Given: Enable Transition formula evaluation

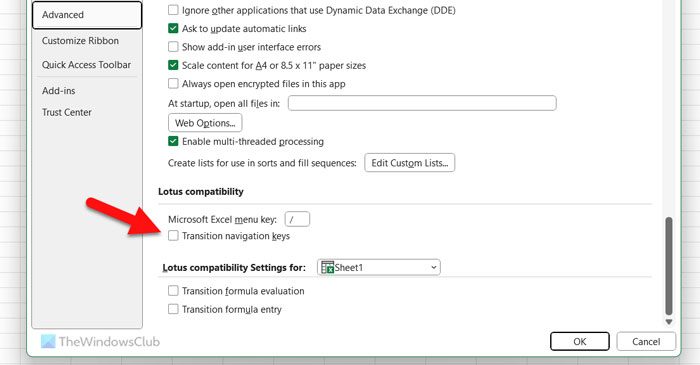Looking at the screenshot, I should tap(173, 291).
